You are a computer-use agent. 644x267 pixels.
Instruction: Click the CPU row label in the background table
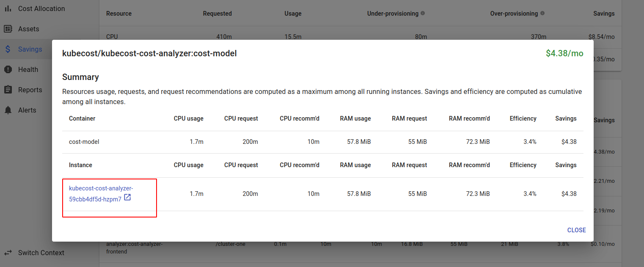pyautogui.click(x=112, y=37)
